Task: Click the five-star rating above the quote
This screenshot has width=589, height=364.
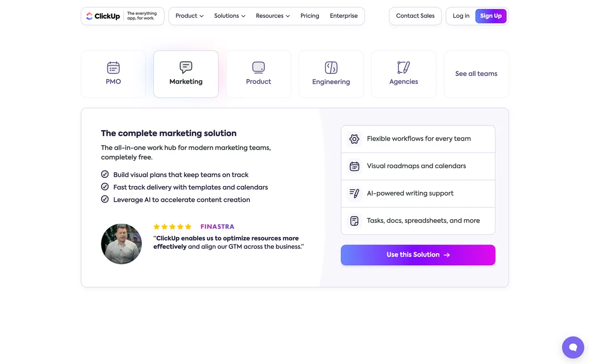Action: coord(172,227)
